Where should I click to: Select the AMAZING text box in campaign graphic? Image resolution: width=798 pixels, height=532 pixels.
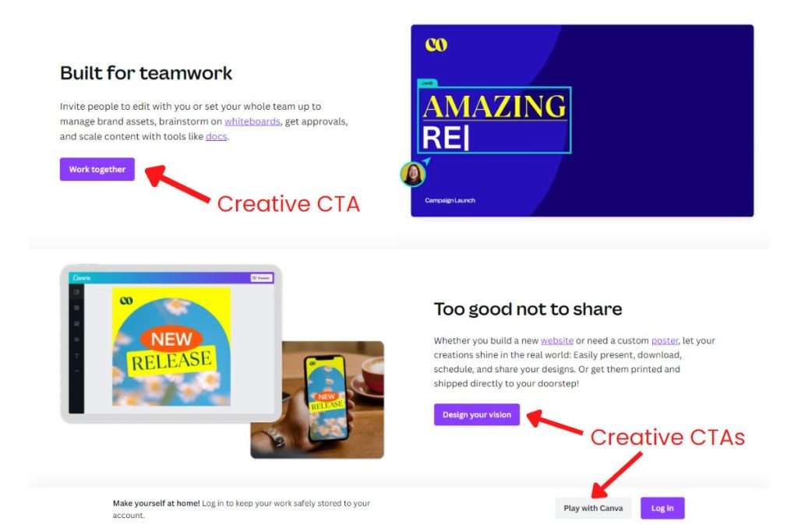click(494, 120)
